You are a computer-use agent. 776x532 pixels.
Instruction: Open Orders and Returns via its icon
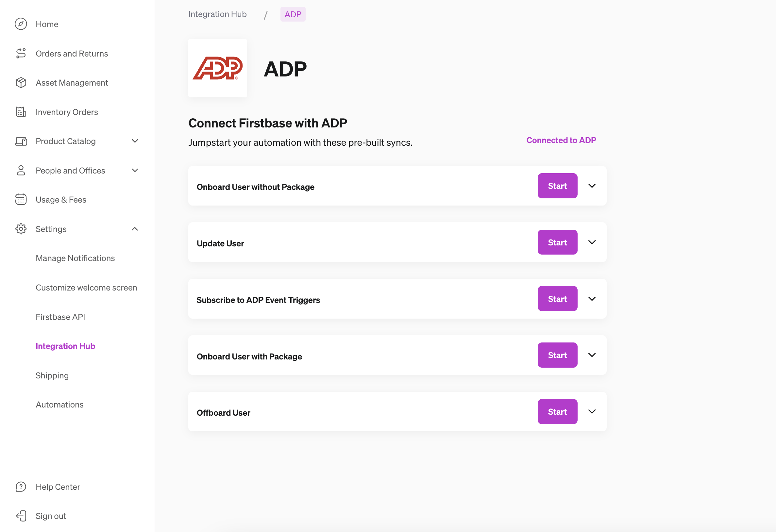tap(21, 53)
